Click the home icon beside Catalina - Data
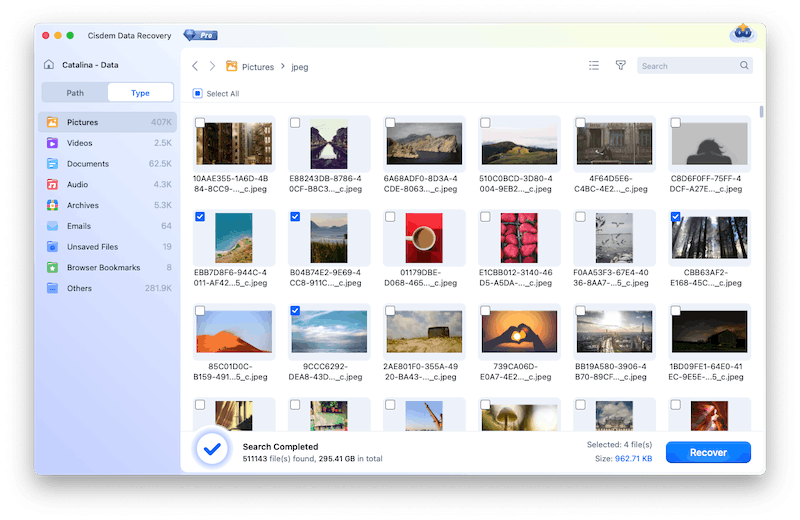The width and height of the screenshot is (800, 520). 49,64
